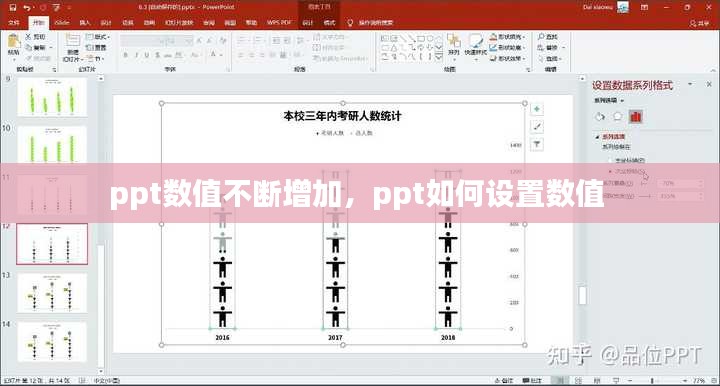
Task: Switch to Slide Sorter view
Action: point(579,380)
